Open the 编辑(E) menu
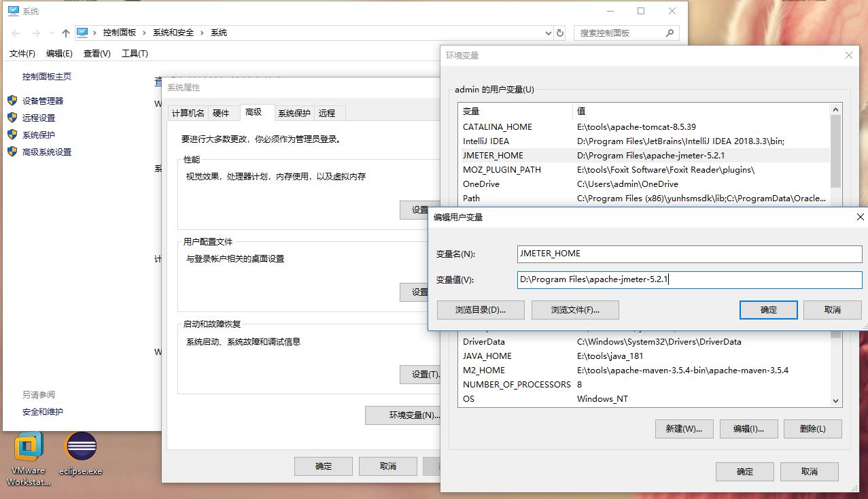The image size is (868, 499). point(59,53)
